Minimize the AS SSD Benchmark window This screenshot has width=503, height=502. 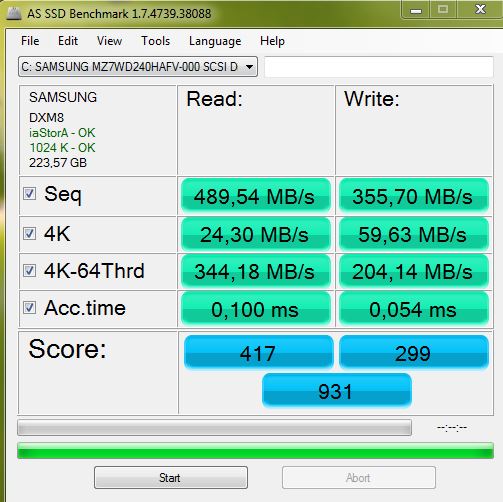tap(416, 10)
